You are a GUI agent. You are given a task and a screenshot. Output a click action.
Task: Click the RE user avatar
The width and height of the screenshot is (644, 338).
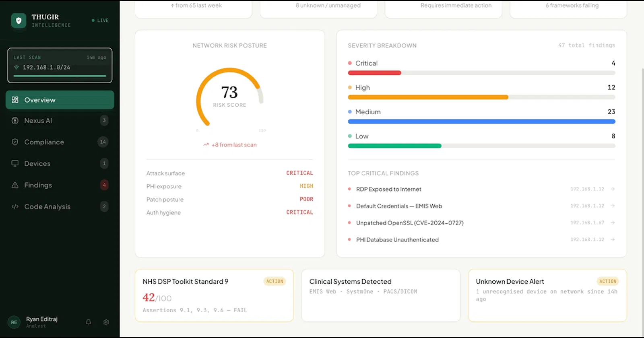coord(14,322)
